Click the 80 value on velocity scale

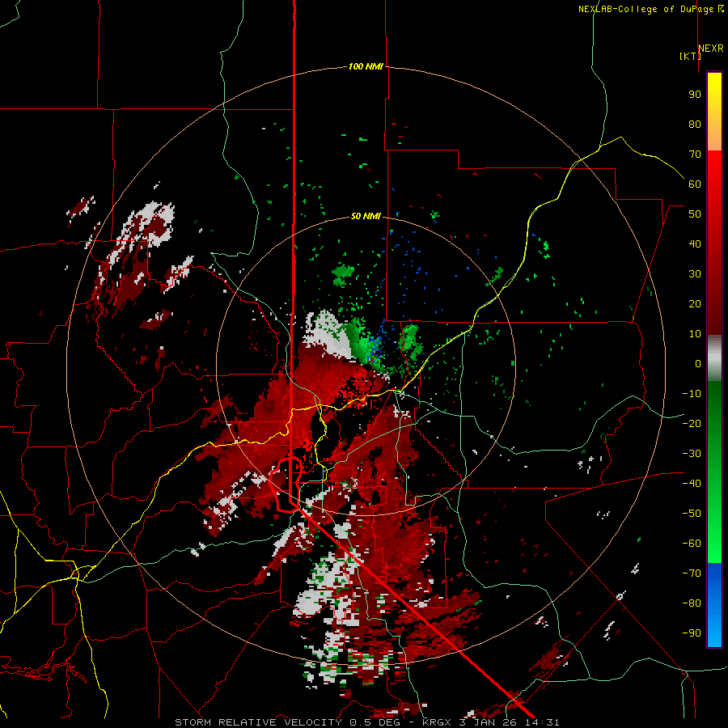tap(695, 124)
